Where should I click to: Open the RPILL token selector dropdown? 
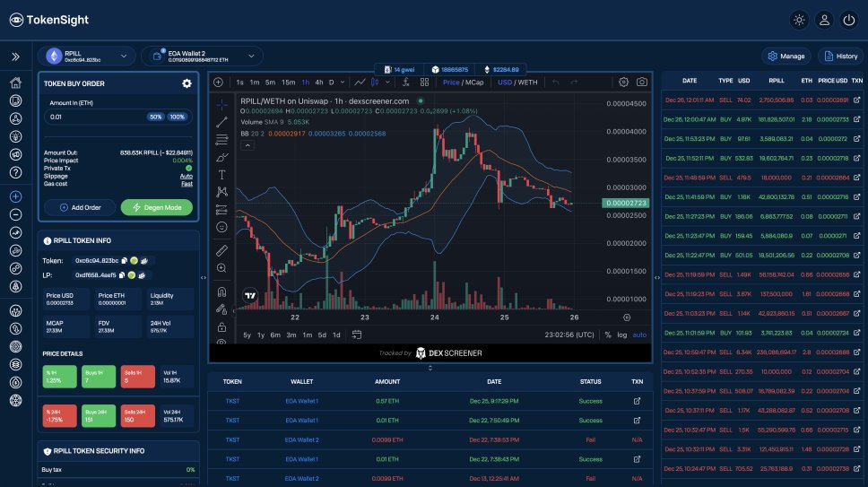[x=88, y=56]
